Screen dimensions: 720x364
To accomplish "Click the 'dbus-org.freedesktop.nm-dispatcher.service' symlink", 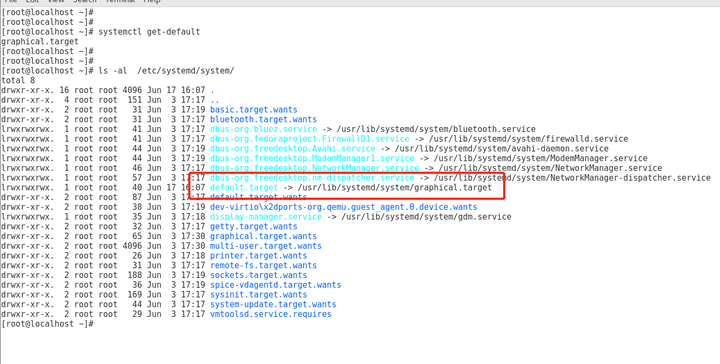I will pos(312,178).
